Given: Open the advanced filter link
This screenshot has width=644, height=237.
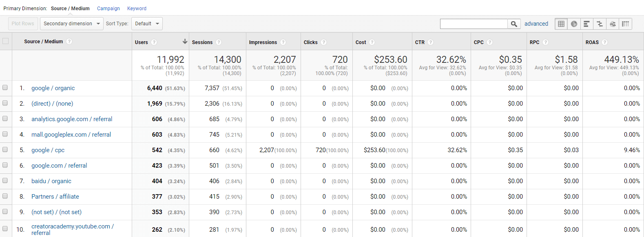Looking at the screenshot, I should (536, 24).
